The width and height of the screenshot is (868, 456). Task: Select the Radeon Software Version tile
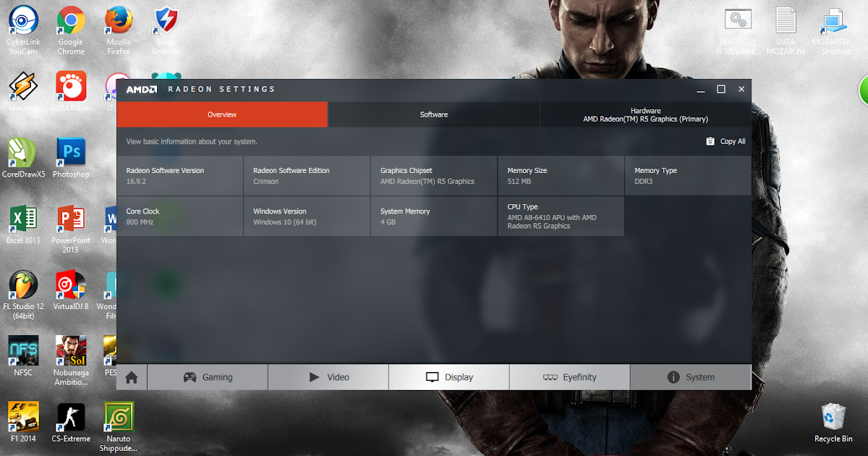(x=179, y=175)
